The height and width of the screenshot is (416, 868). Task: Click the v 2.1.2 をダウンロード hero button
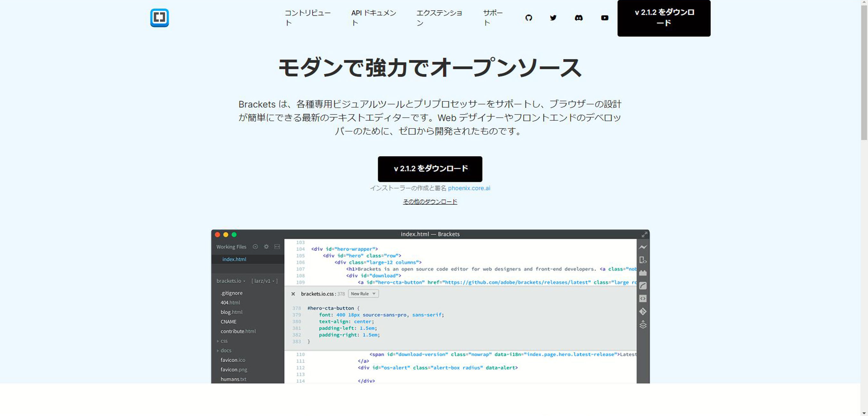tap(430, 169)
